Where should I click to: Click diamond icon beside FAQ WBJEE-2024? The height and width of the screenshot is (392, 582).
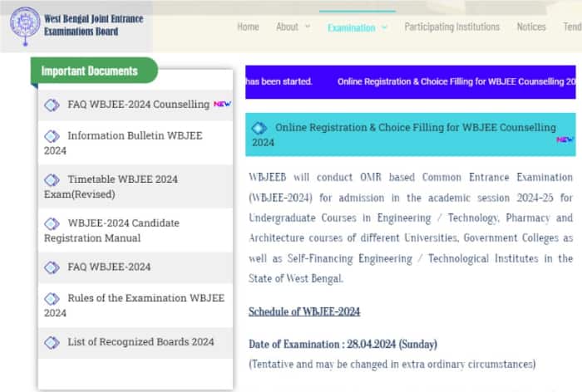pyautogui.click(x=52, y=267)
